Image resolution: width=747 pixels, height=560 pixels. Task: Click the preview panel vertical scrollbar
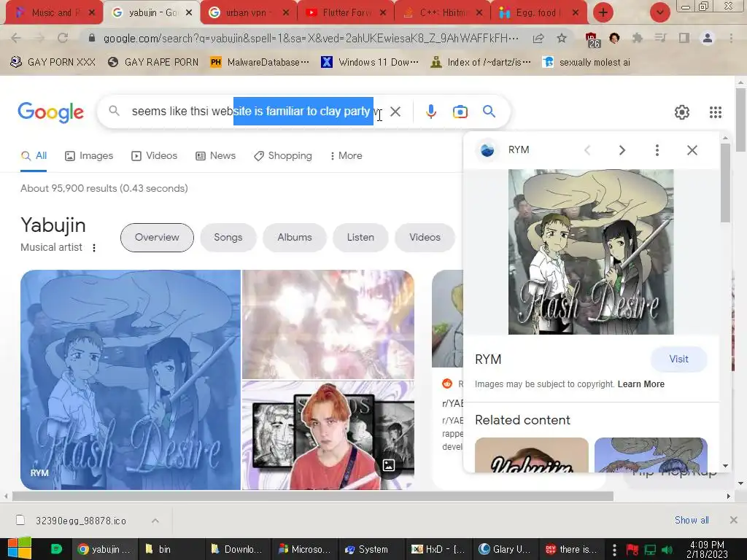[x=725, y=183]
